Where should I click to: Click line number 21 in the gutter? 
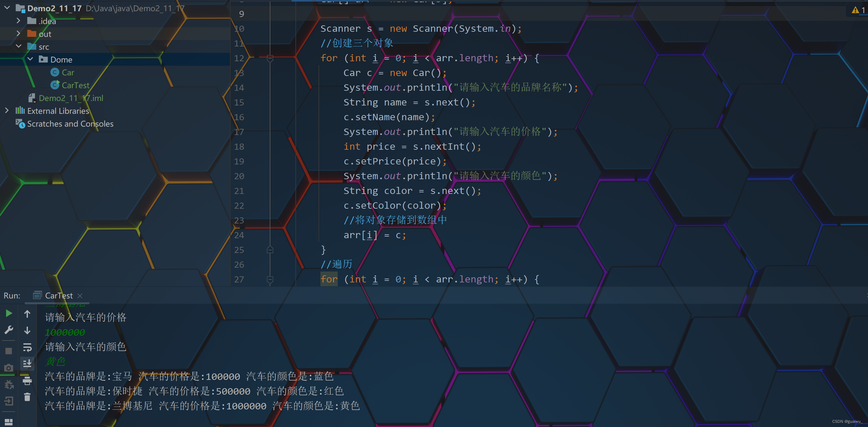pyautogui.click(x=239, y=191)
